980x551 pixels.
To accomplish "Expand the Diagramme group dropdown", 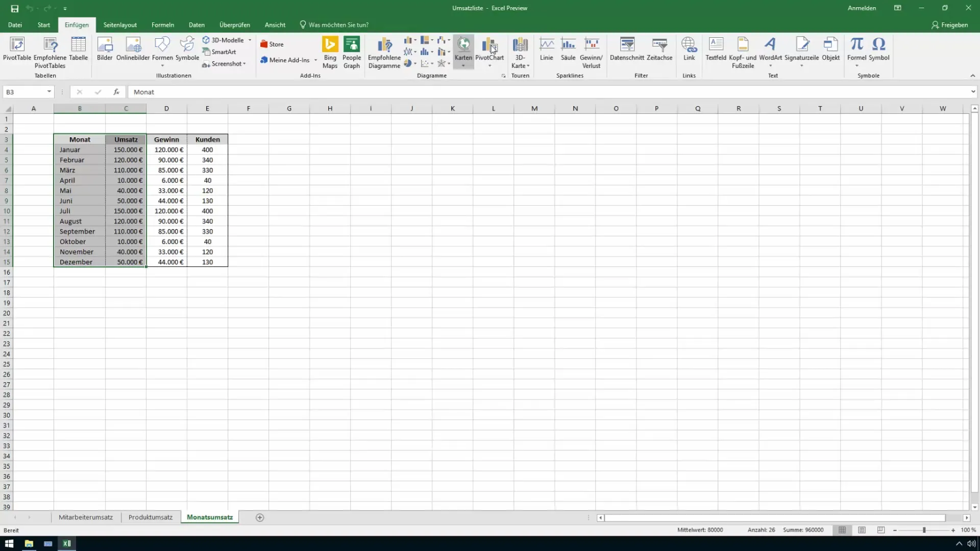I will 503,74.
